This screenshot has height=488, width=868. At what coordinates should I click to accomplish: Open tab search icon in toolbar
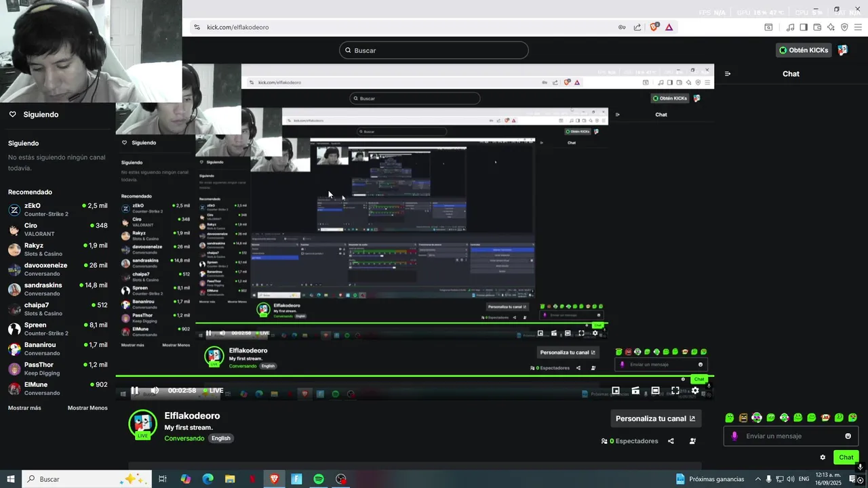point(768,27)
